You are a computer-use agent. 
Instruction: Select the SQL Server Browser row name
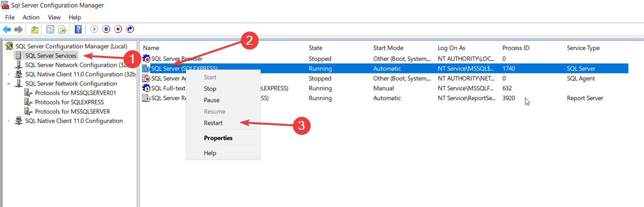pos(177,59)
